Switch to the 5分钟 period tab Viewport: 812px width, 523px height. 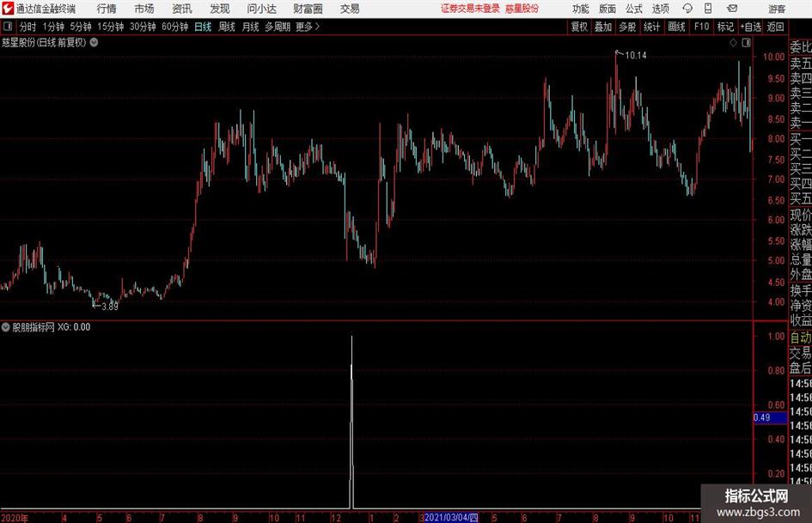[80, 27]
